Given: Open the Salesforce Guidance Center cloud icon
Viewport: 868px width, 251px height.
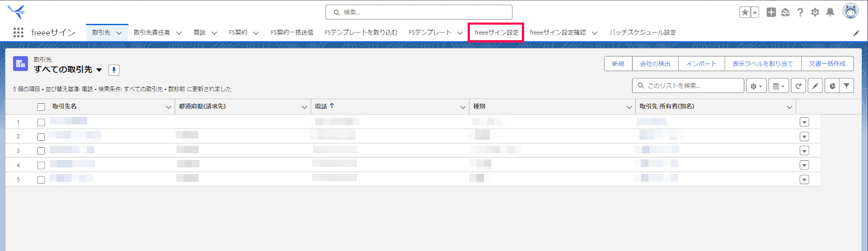Looking at the screenshot, I should [x=785, y=12].
